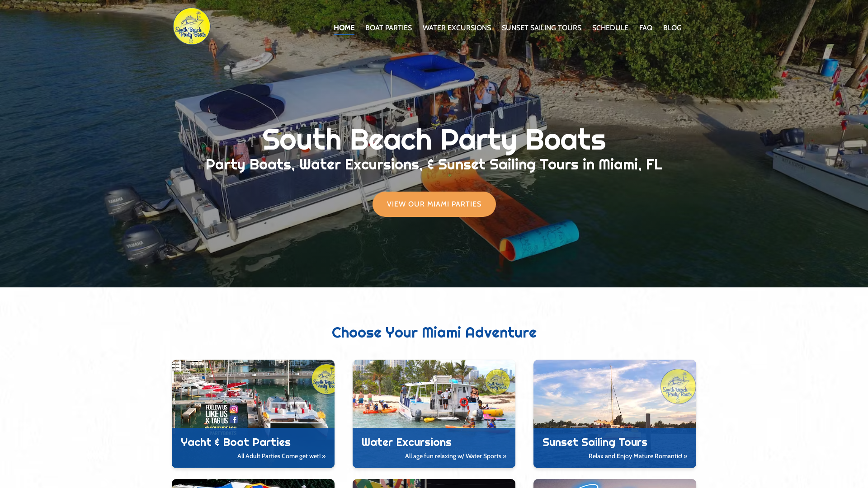This screenshot has width=868, height=488.
Task: Click the Instagram icon in yacht photo
Action: [234, 409]
